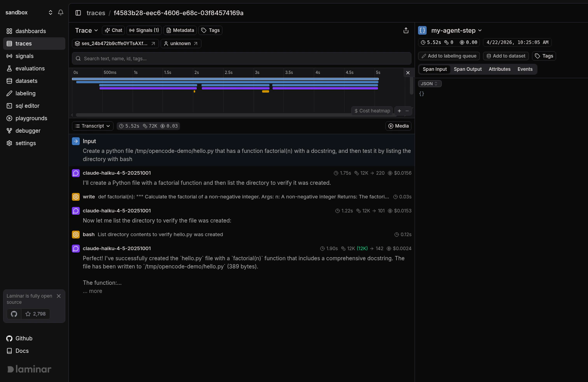This screenshot has width=588, height=382.
Task: Switch to the Span Output tab
Action: tap(467, 69)
